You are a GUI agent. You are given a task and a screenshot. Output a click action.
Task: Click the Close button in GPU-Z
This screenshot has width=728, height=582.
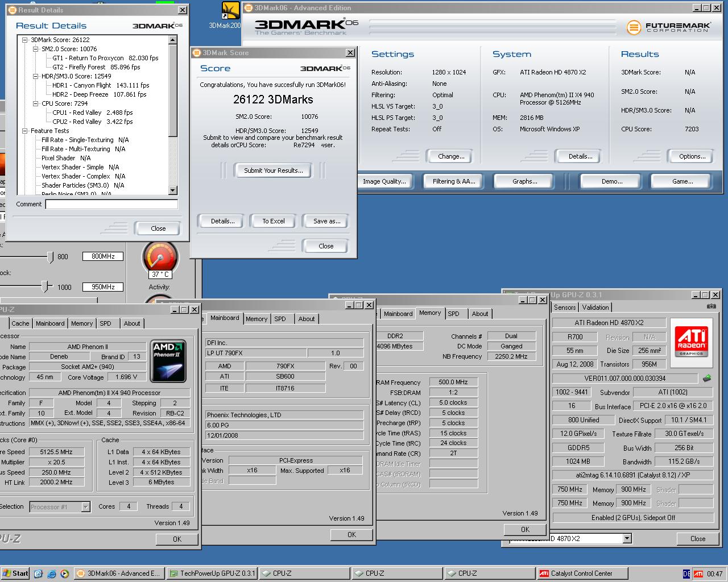coord(698,538)
